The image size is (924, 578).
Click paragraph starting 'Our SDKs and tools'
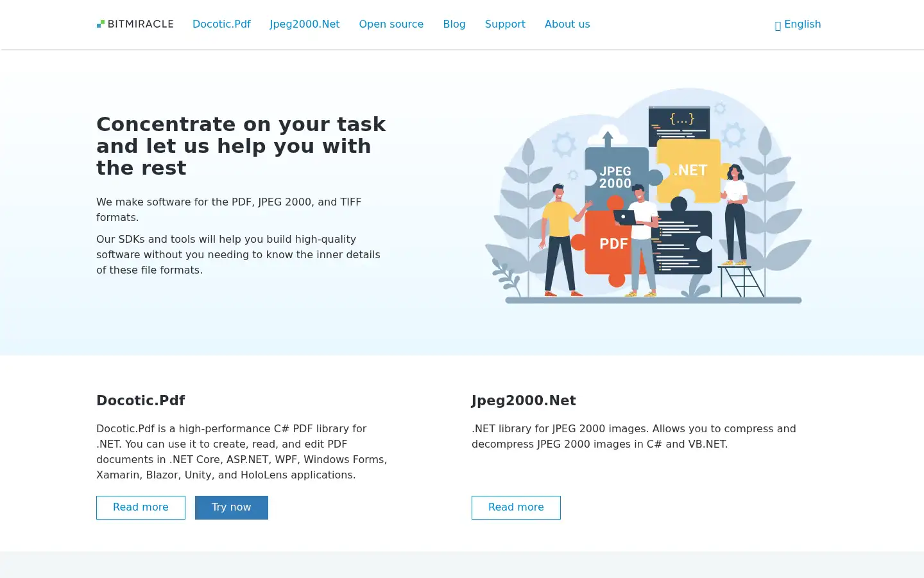238,254
